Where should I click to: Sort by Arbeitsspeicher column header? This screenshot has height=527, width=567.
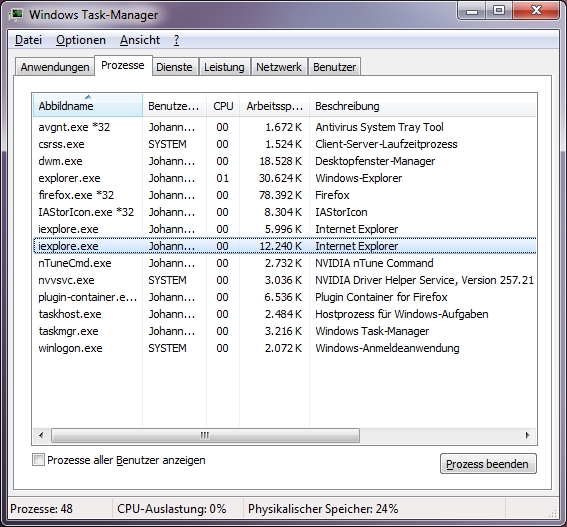click(x=274, y=106)
